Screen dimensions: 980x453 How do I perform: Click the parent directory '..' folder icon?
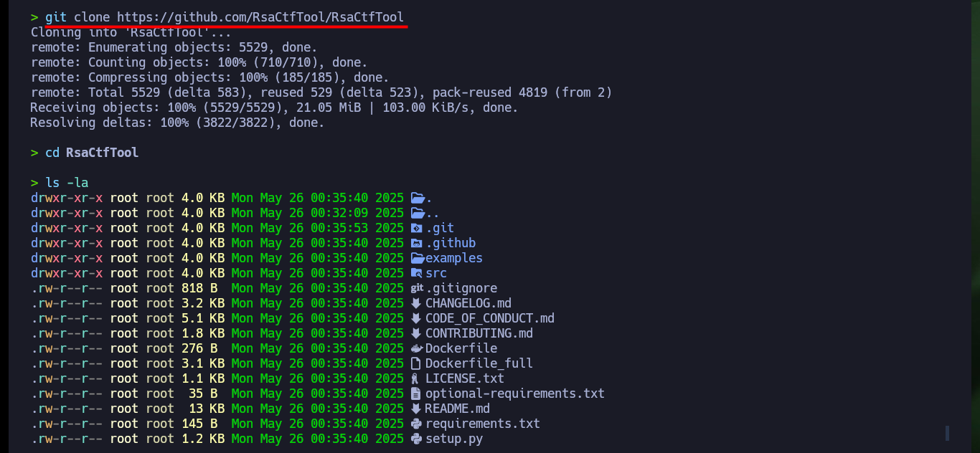click(x=418, y=213)
